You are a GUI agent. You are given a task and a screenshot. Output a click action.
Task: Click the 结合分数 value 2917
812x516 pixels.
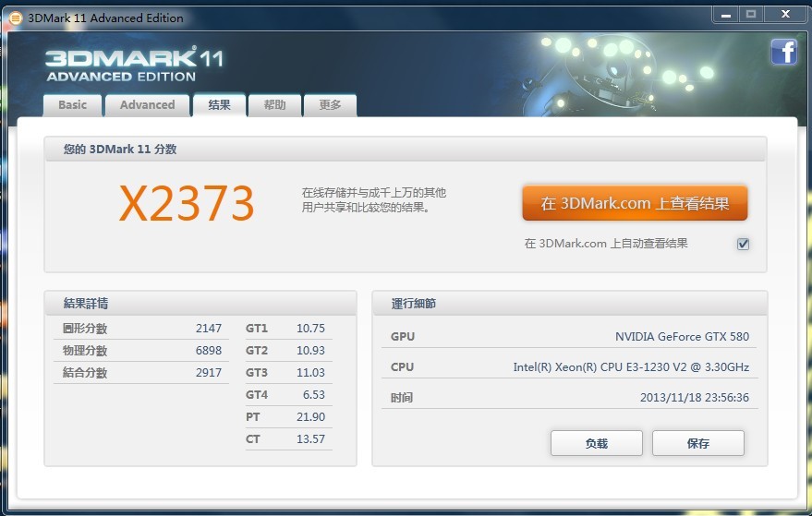pos(209,373)
